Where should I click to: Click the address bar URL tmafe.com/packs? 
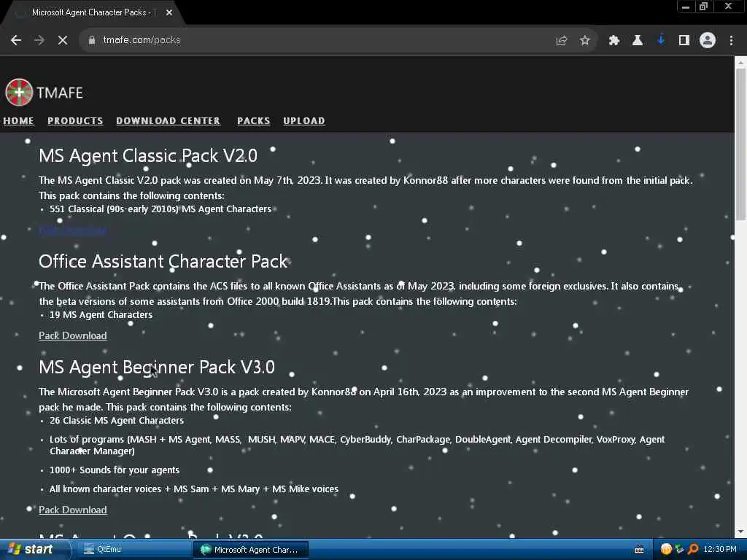click(142, 40)
